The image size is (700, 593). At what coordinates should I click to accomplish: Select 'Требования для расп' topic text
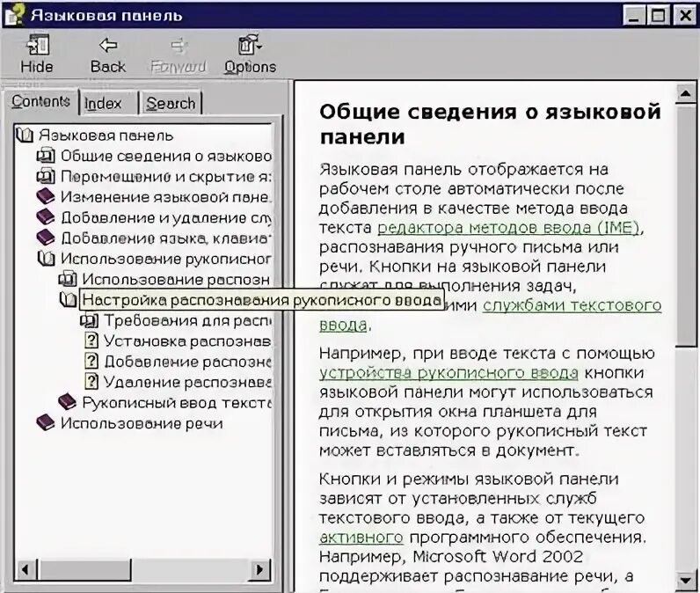pos(188,320)
